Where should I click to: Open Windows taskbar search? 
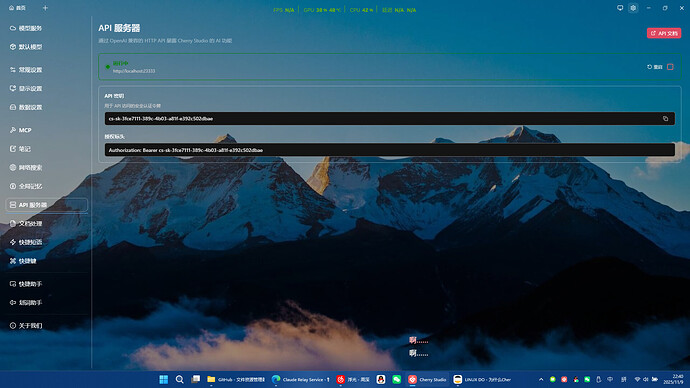pos(180,379)
